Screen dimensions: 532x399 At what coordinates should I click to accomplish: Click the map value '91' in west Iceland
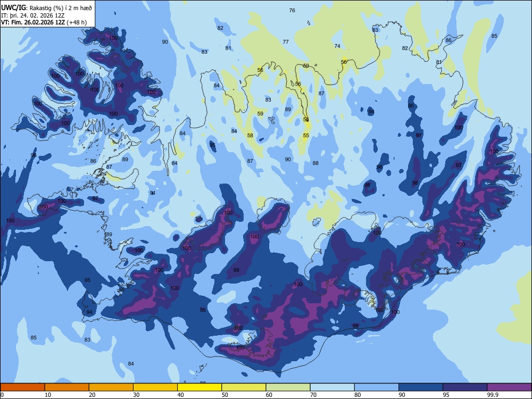153,193
